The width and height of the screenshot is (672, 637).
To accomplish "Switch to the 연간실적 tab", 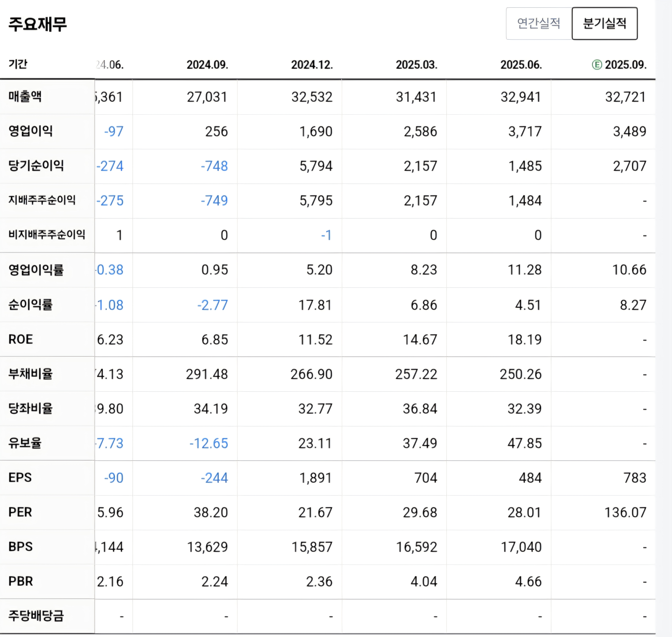I will point(539,23).
